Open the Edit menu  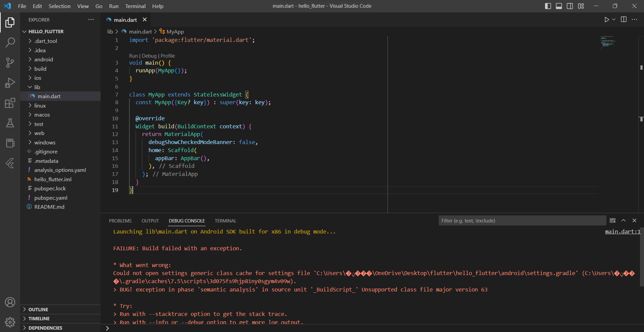(x=38, y=6)
